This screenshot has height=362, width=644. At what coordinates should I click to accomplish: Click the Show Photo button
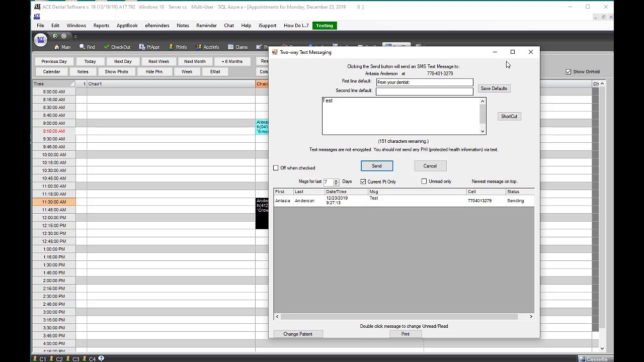(116, 72)
